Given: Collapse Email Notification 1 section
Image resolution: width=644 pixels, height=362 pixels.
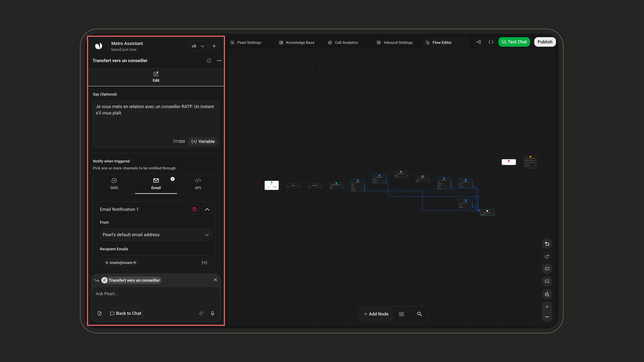Looking at the screenshot, I should point(207,209).
